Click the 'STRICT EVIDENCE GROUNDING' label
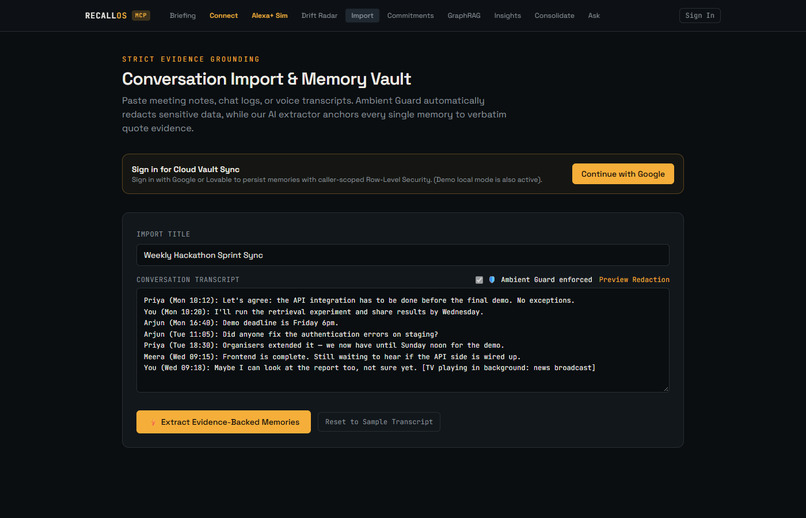This screenshot has height=518, width=806. pos(191,59)
